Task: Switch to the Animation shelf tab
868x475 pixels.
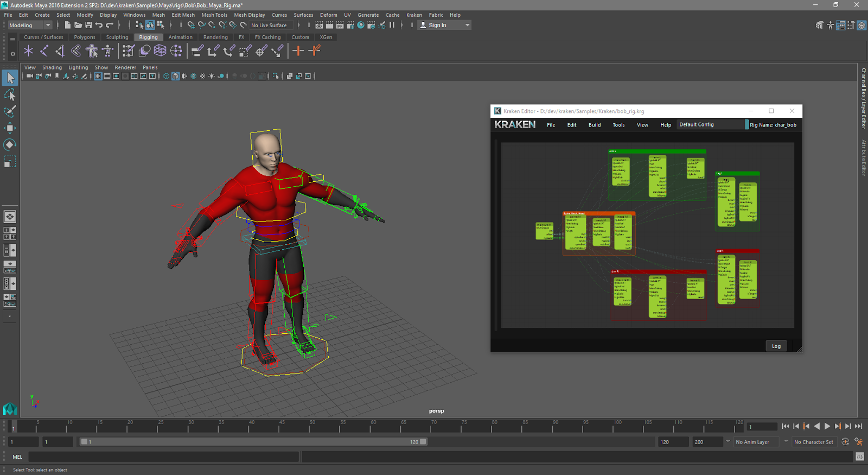Action: tap(180, 37)
